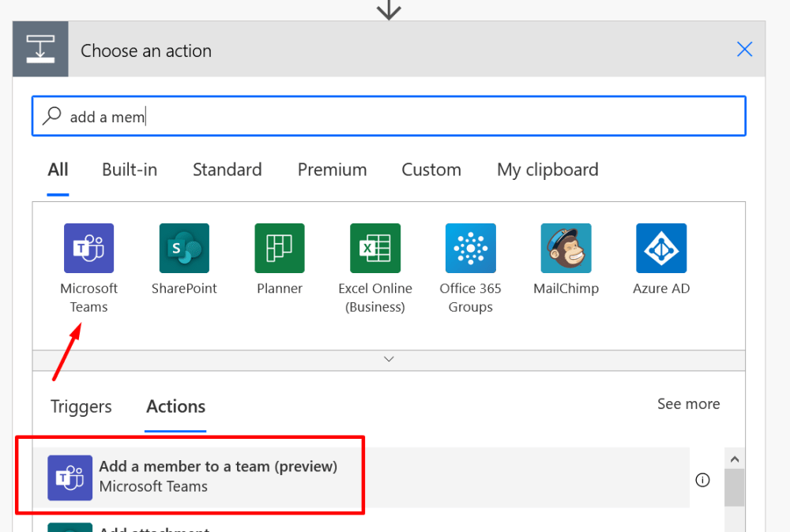This screenshot has width=790, height=532.
Task: Click the search magnifier icon
Action: coord(51,115)
